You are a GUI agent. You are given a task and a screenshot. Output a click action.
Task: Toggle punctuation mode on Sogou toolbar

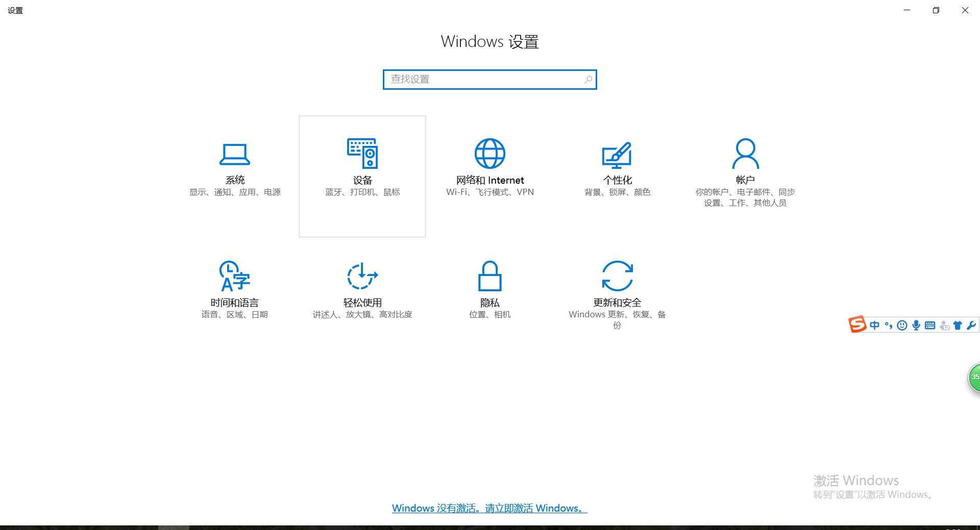[x=888, y=325]
